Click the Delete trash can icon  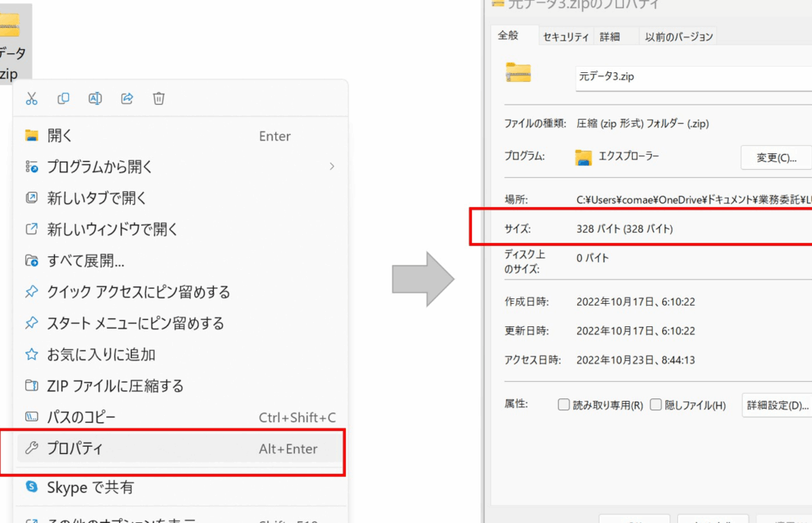click(159, 98)
